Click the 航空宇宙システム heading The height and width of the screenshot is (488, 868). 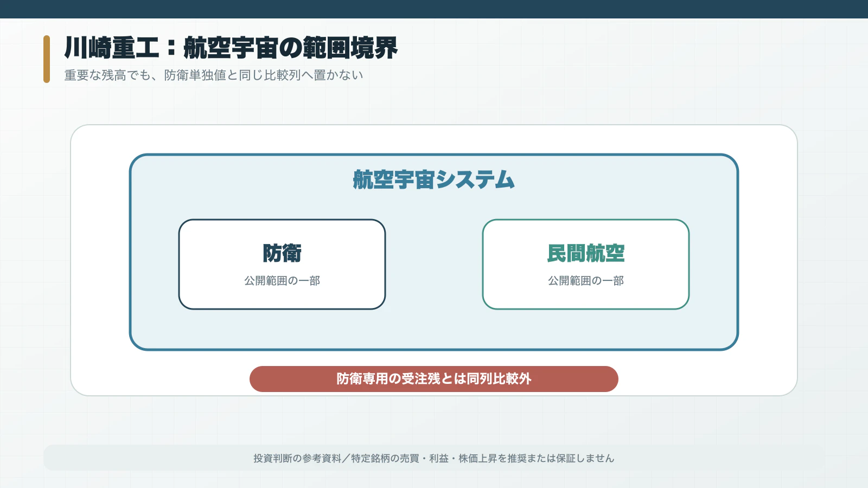(434, 179)
